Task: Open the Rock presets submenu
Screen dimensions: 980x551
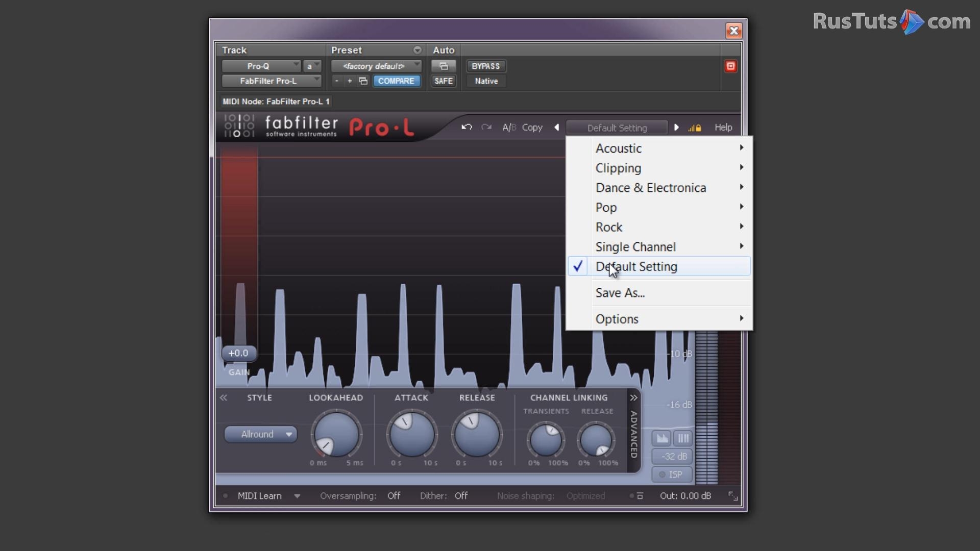Action: (x=659, y=227)
